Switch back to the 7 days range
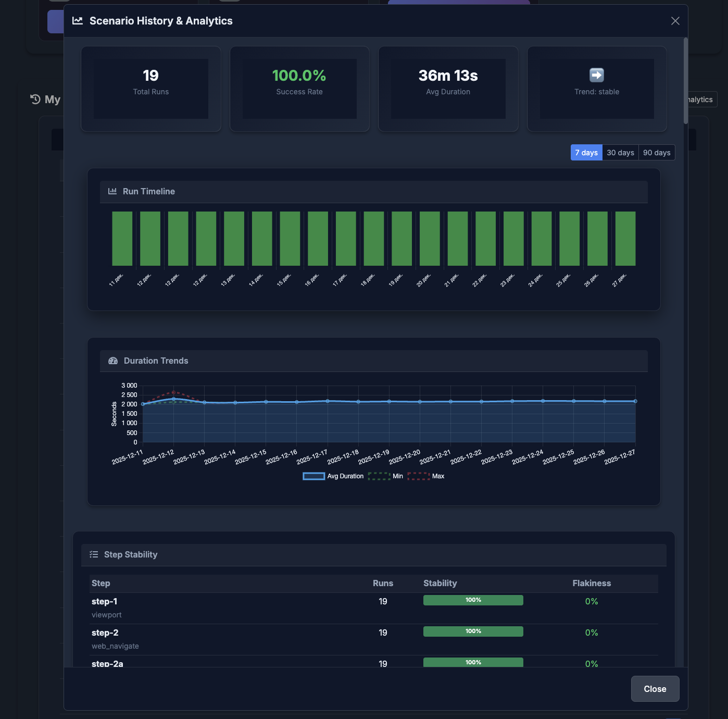The width and height of the screenshot is (728, 719). (586, 152)
